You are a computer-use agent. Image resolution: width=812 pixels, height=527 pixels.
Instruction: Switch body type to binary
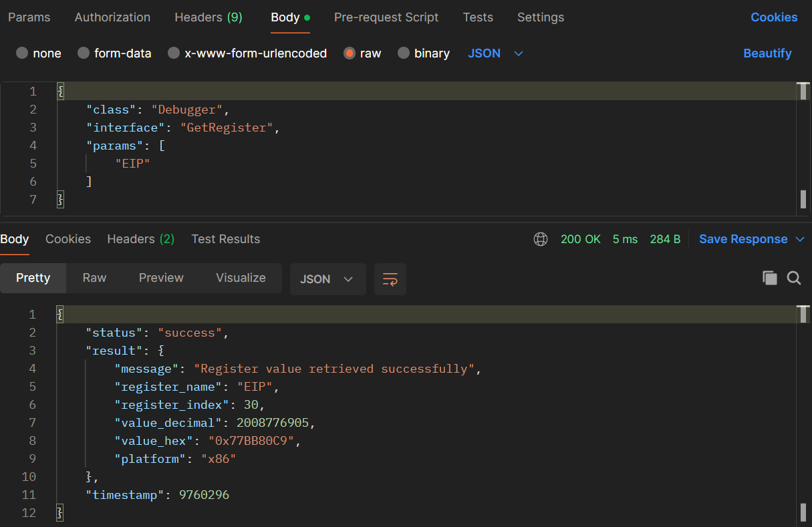click(404, 53)
